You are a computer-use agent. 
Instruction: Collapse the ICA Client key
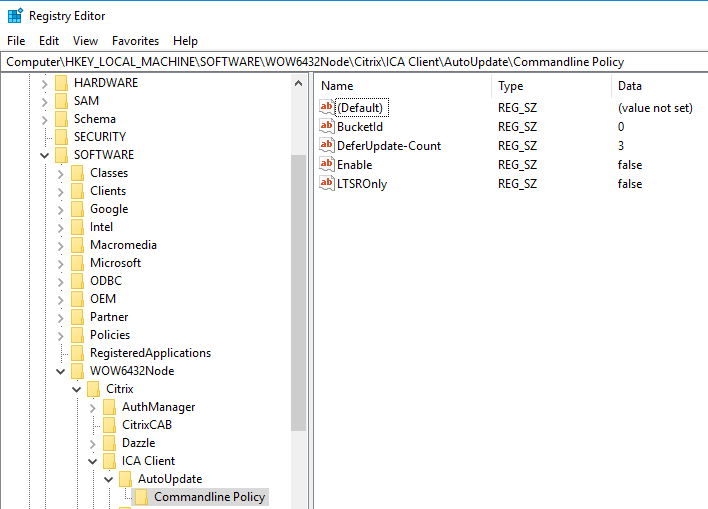(93, 462)
